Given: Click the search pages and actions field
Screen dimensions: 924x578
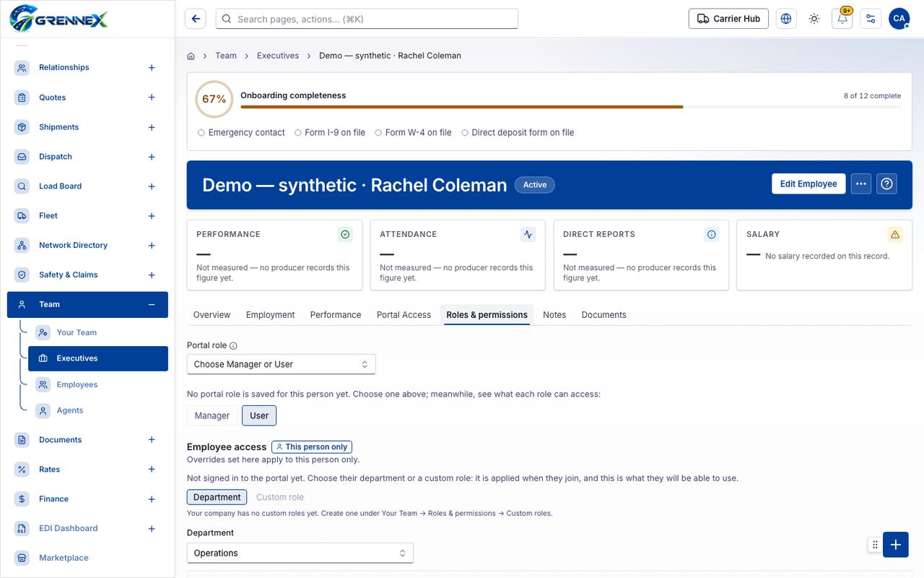Looking at the screenshot, I should pos(367,19).
